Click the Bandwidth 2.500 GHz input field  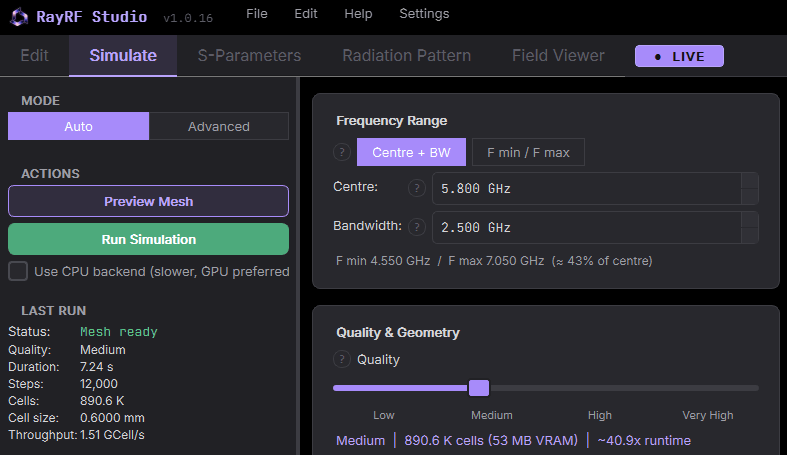pos(587,228)
